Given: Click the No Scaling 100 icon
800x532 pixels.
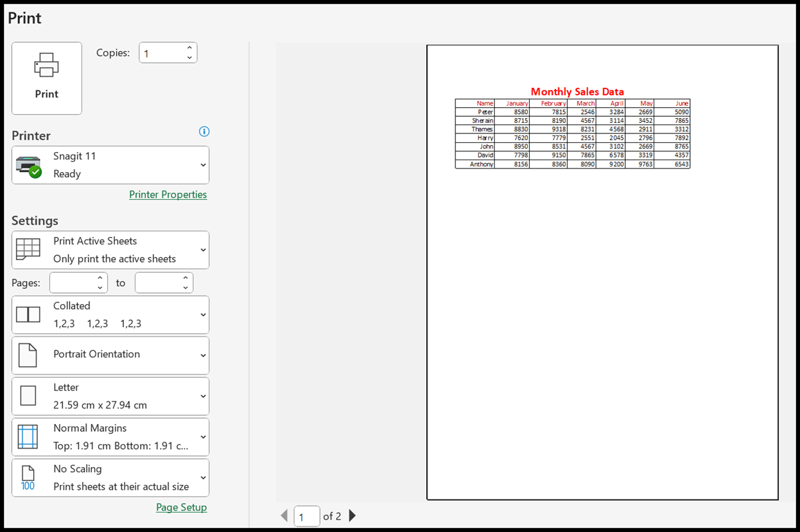Looking at the screenshot, I should tap(28, 477).
